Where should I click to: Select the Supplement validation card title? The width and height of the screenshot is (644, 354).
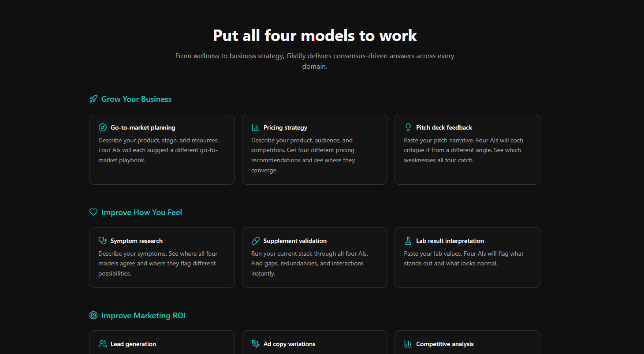(x=295, y=241)
